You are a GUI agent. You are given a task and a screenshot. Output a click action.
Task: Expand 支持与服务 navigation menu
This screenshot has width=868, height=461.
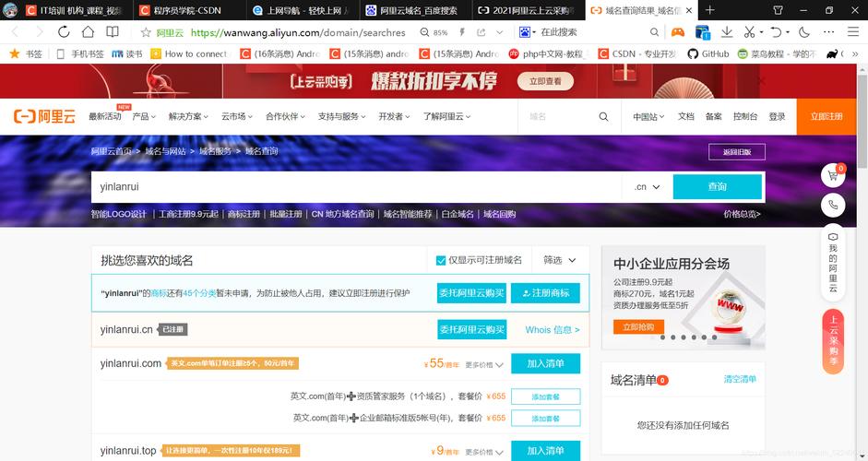pyautogui.click(x=341, y=116)
